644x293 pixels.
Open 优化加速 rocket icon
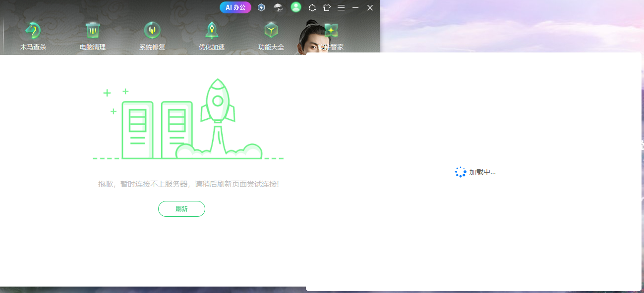coord(212,31)
